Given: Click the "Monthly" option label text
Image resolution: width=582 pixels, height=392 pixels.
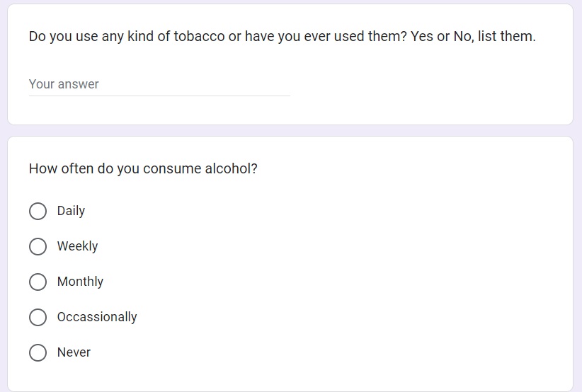Looking at the screenshot, I should coord(80,282).
